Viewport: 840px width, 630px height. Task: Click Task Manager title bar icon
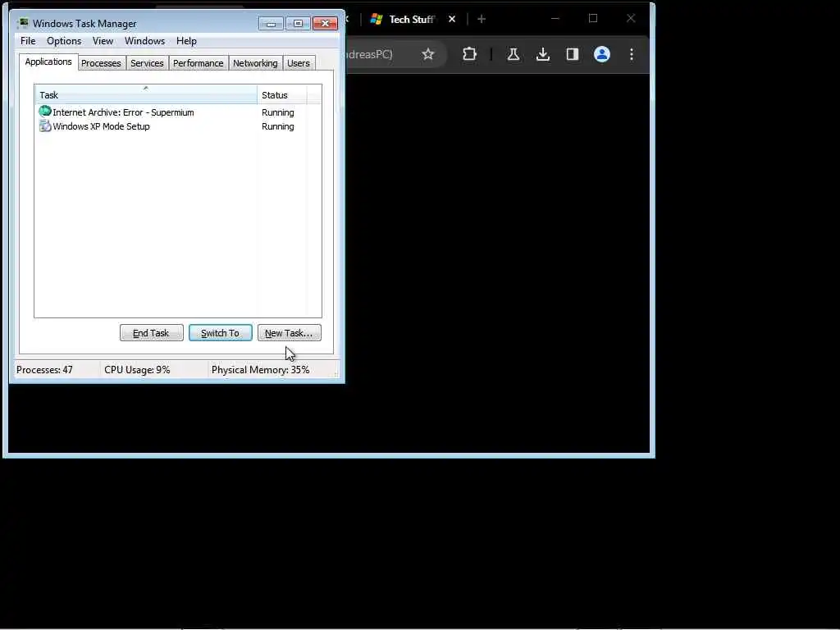click(x=22, y=23)
